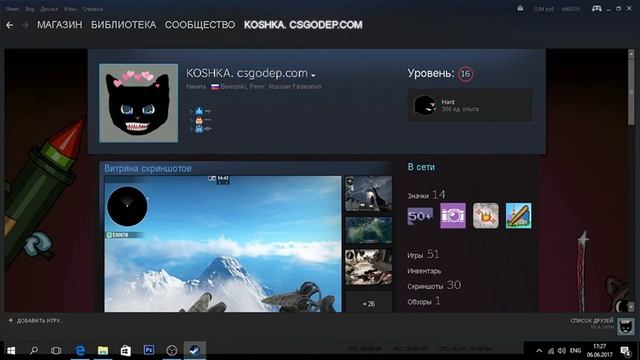Viewport: 640px width, 360px height.
Task: Show hidden system tray icons
Action: 539,351
